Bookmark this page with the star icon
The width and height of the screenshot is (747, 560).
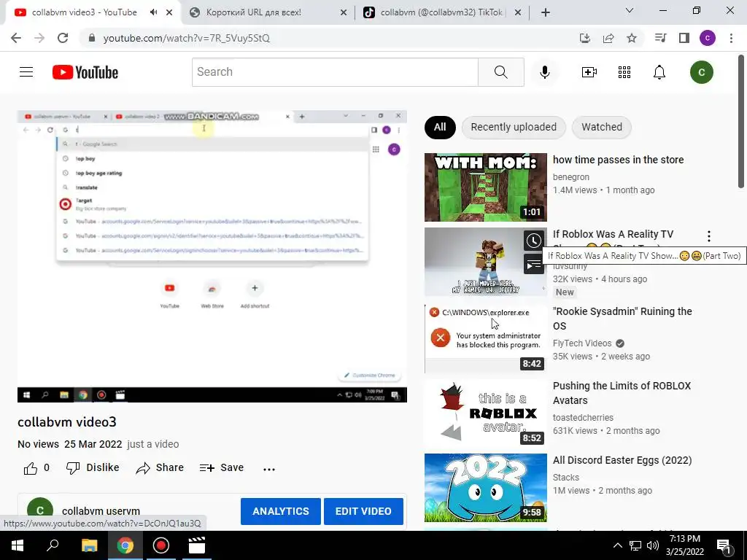(x=632, y=38)
